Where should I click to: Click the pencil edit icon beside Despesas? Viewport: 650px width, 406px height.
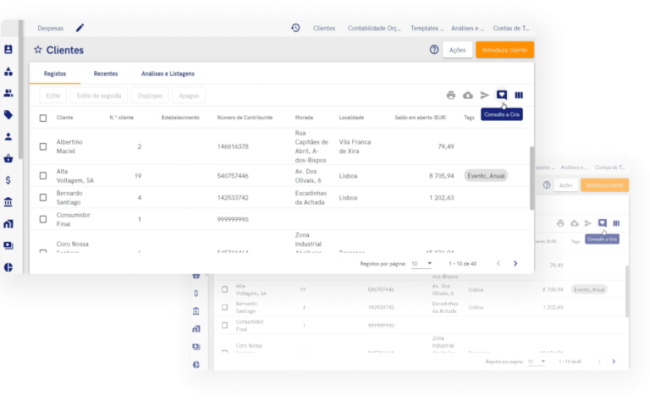click(80, 28)
